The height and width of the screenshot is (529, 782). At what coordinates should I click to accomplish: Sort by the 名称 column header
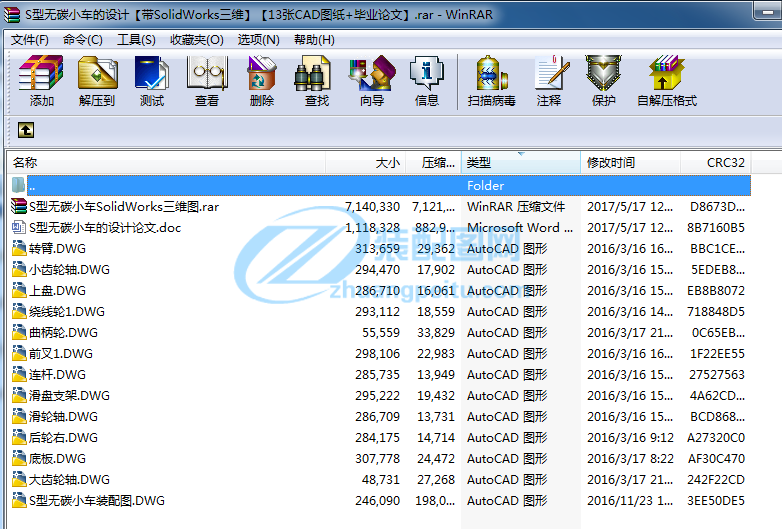166,163
